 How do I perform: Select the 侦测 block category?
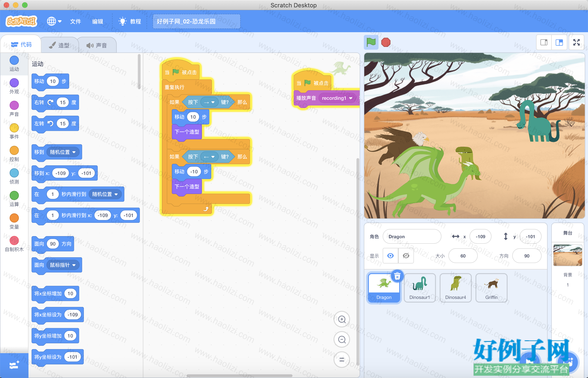[x=14, y=177]
